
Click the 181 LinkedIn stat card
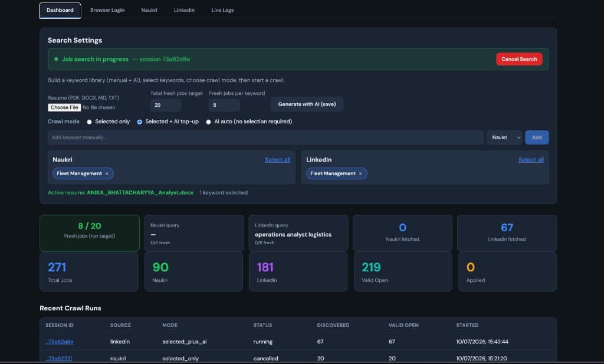click(298, 272)
